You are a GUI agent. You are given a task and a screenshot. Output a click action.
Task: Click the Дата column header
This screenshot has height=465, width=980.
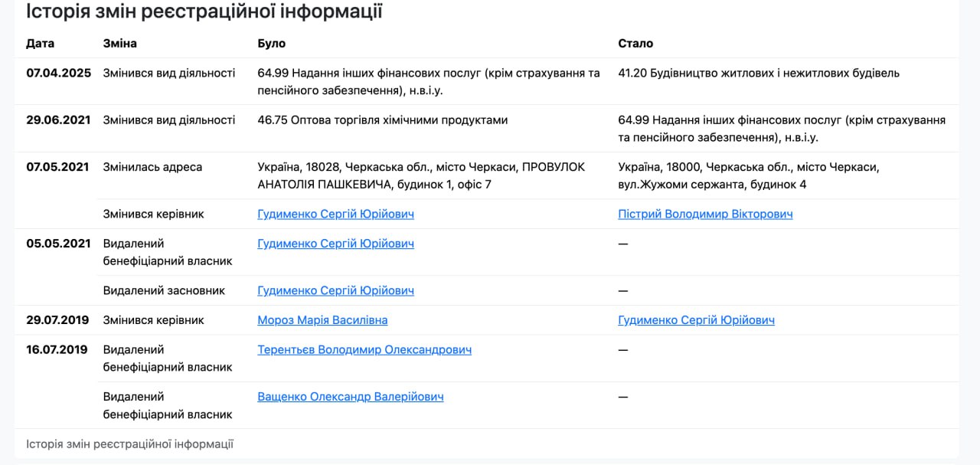40,44
